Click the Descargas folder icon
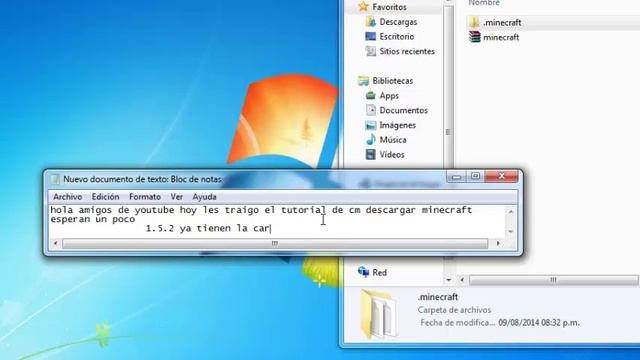The image size is (640, 360). pyautogui.click(x=371, y=22)
